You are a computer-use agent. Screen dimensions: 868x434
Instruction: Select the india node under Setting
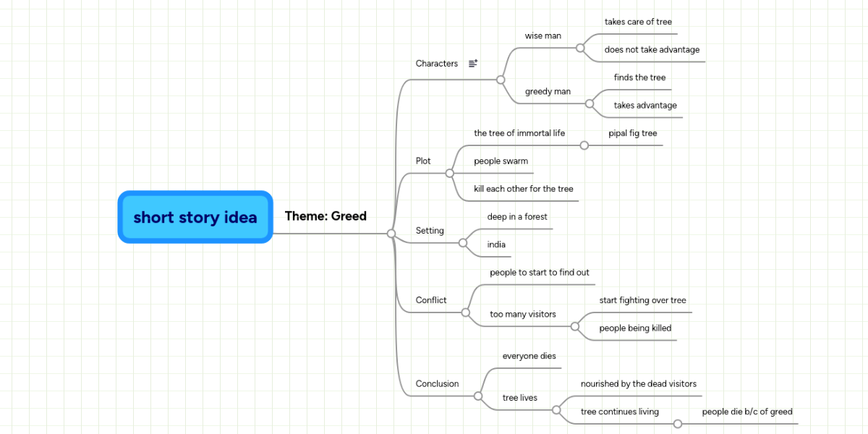(497, 244)
